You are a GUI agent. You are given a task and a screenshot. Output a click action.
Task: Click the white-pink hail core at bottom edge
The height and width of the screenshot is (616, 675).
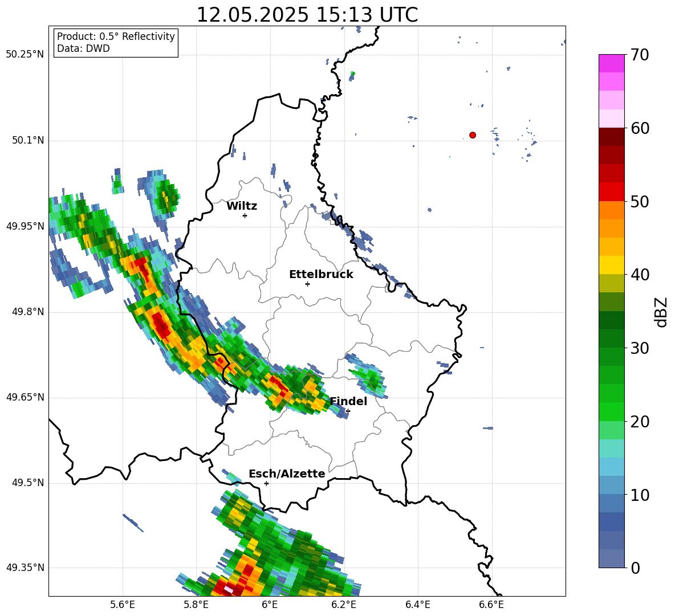(x=228, y=590)
